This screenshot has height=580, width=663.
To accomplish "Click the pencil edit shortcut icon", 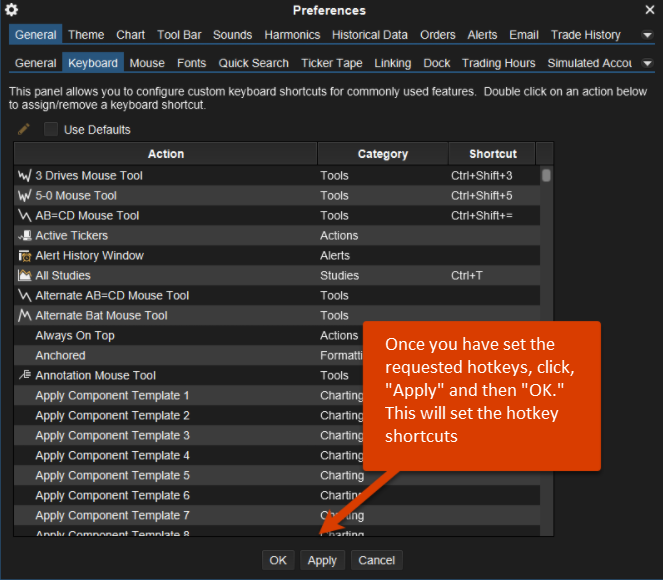I will coord(24,129).
